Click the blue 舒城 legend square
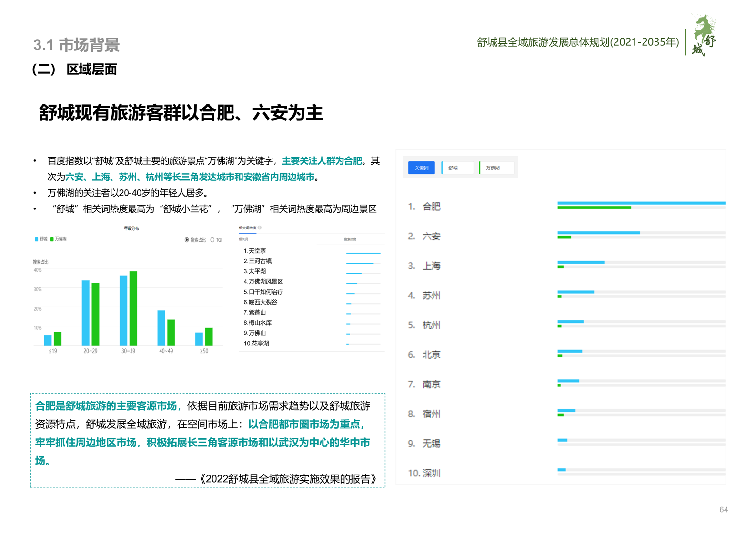Image resolution: width=756 pixels, height=534 pixels. 36,239
